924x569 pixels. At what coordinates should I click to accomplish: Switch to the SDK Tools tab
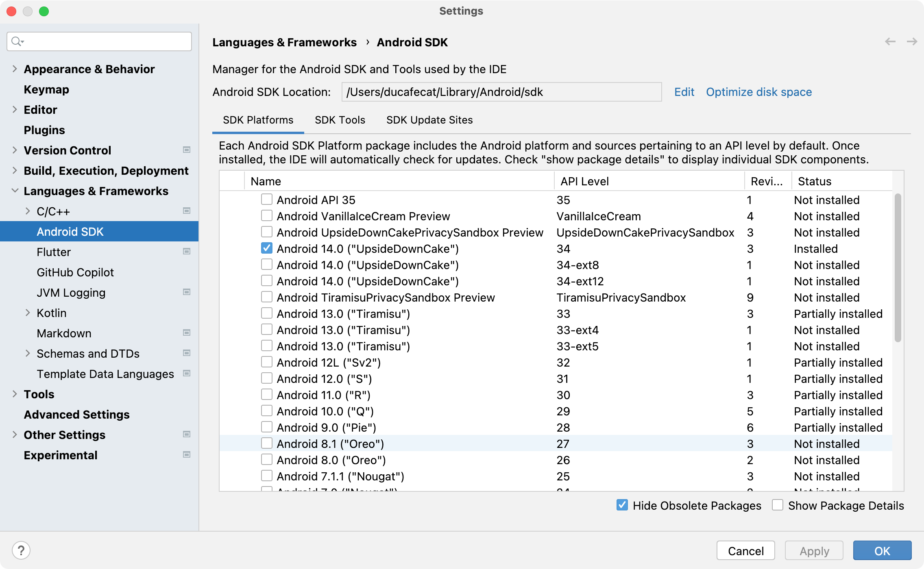pyautogui.click(x=340, y=120)
